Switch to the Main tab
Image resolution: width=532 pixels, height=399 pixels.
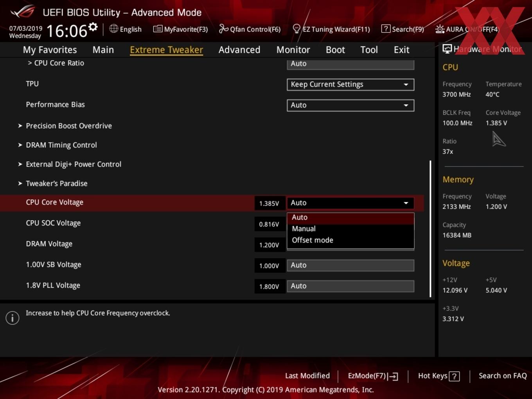coord(103,50)
